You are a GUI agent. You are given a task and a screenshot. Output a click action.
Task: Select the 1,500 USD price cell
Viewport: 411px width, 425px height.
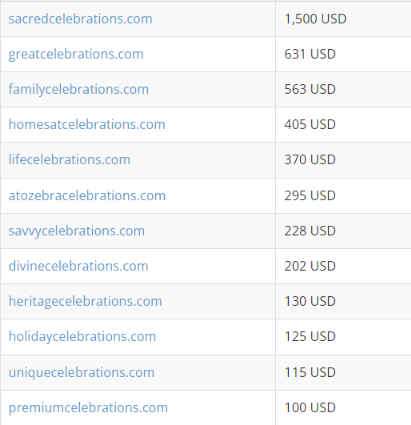point(343,19)
